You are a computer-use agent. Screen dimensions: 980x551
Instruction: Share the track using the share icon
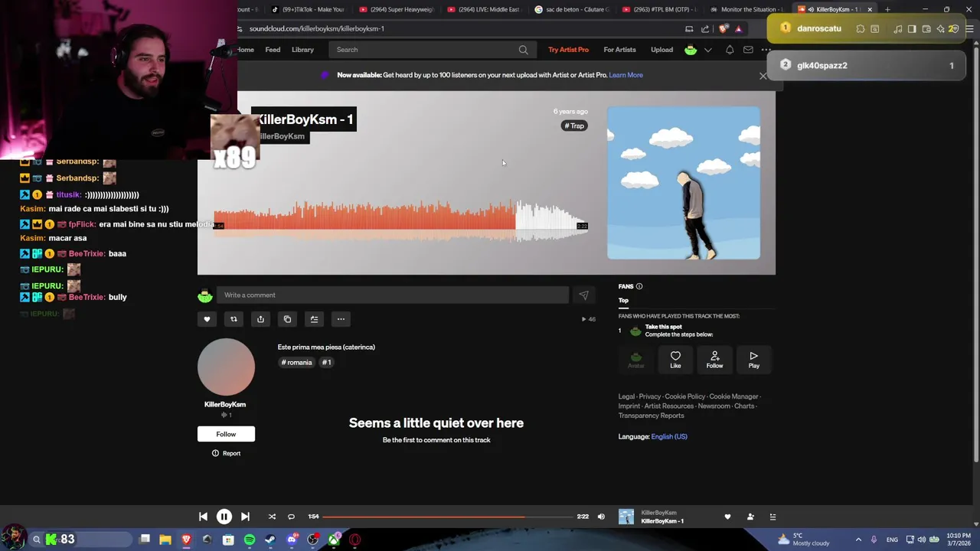click(260, 319)
